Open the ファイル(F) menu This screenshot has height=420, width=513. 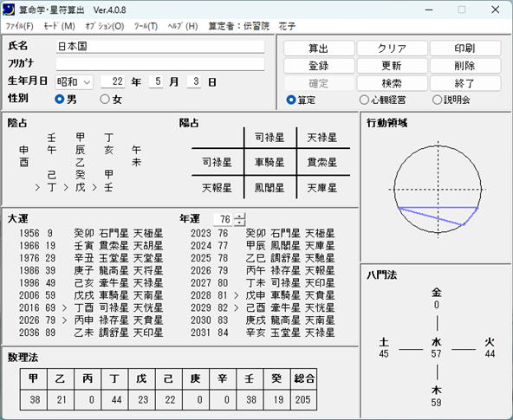tap(20, 26)
